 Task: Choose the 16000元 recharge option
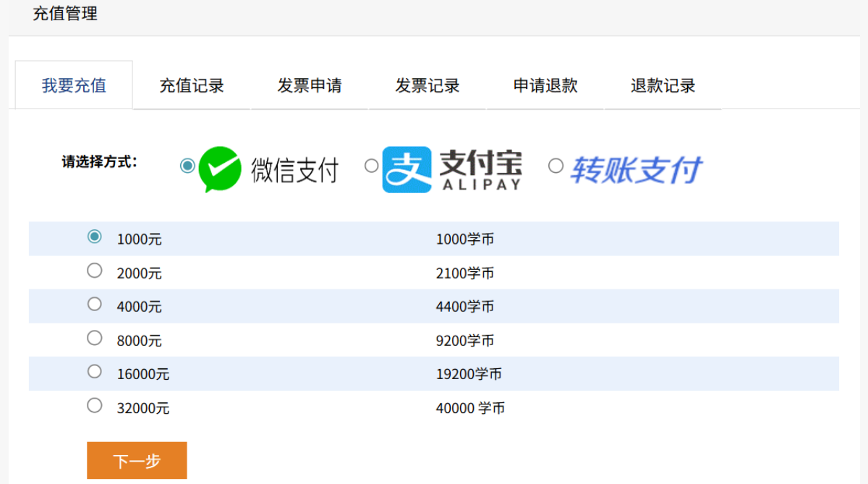tap(95, 371)
